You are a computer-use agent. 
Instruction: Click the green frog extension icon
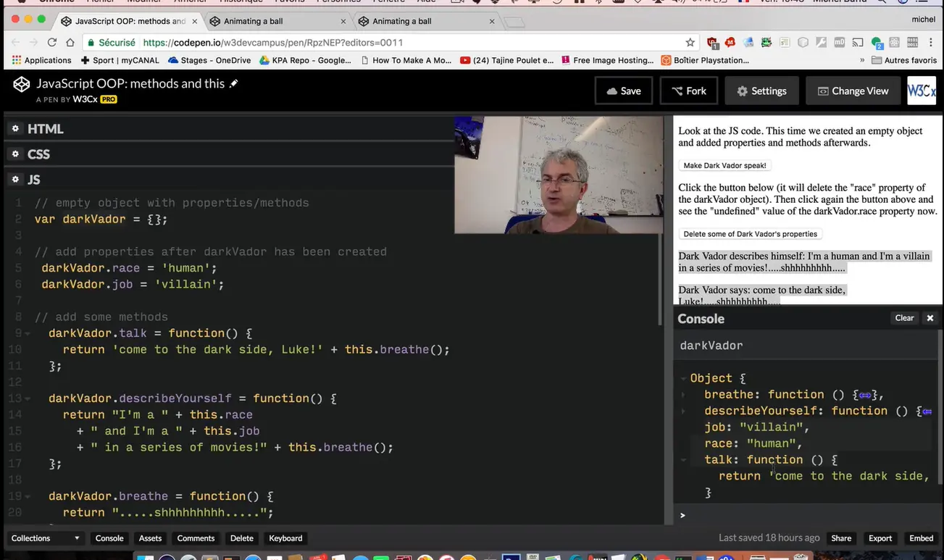pyautogui.click(x=767, y=42)
